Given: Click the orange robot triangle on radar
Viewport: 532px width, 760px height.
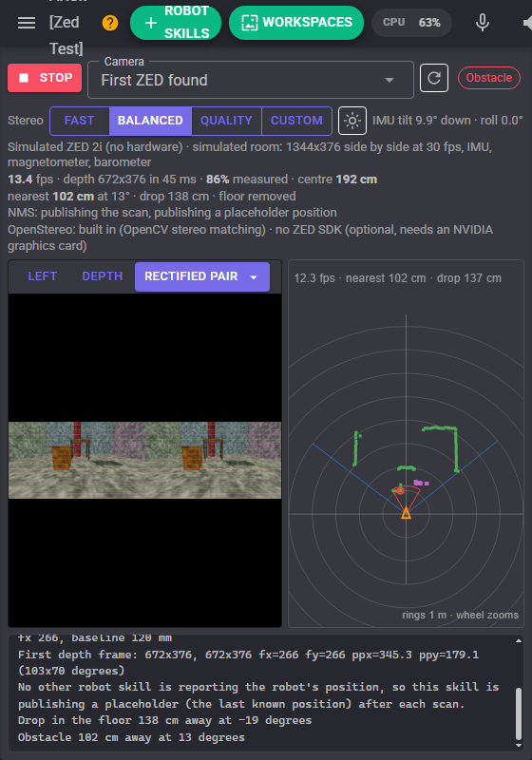Looking at the screenshot, I should 406,513.
